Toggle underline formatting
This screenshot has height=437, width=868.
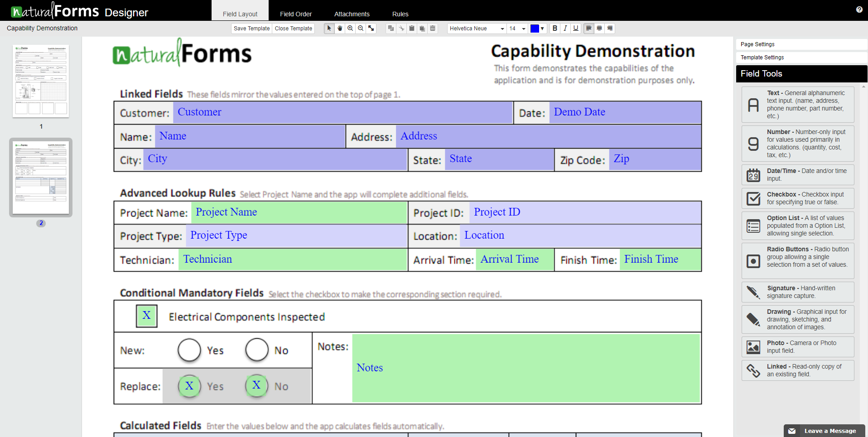[x=576, y=28]
